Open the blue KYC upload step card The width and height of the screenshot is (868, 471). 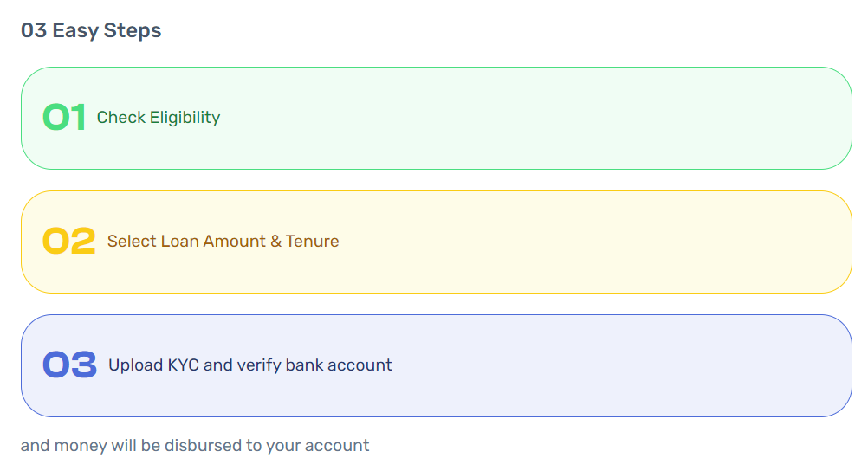pyautogui.click(x=437, y=366)
